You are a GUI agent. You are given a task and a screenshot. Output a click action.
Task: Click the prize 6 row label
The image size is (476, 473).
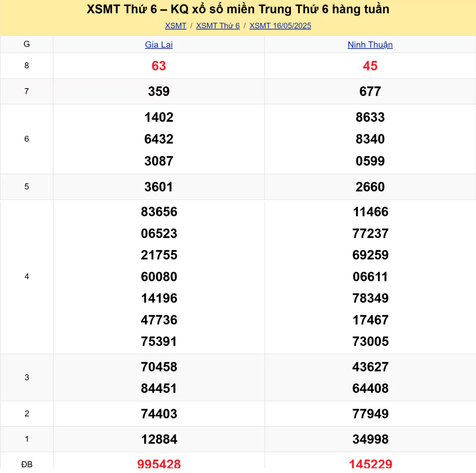click(x=27, y=139)
